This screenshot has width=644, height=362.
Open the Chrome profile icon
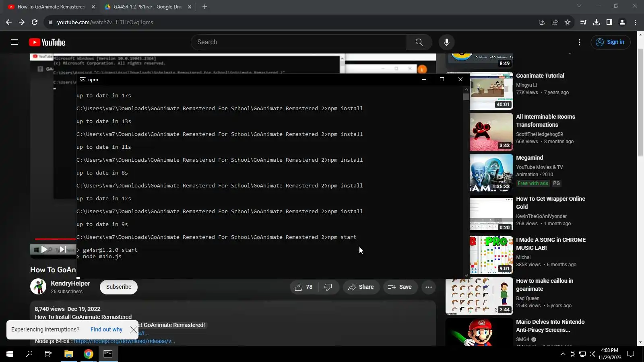(x=622, y=22)
